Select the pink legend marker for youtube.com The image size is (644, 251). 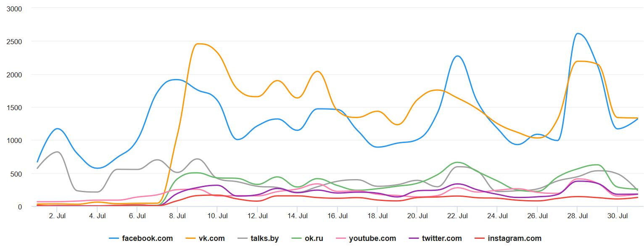tap(341, 238)
